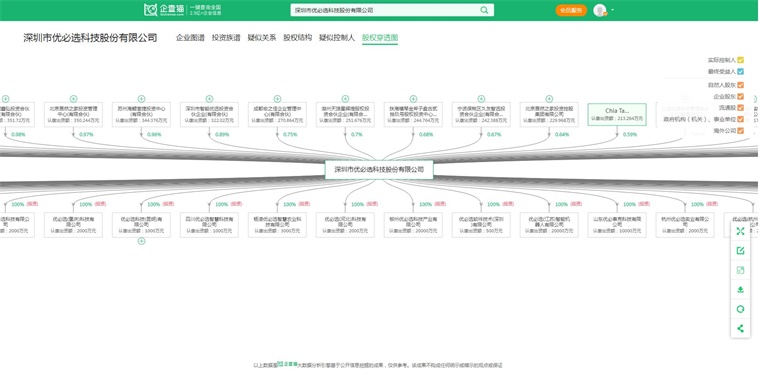The width and height of the screenshot is (760, 373).
Task: Click into the company search input field
Action: (x=385, y=10)
